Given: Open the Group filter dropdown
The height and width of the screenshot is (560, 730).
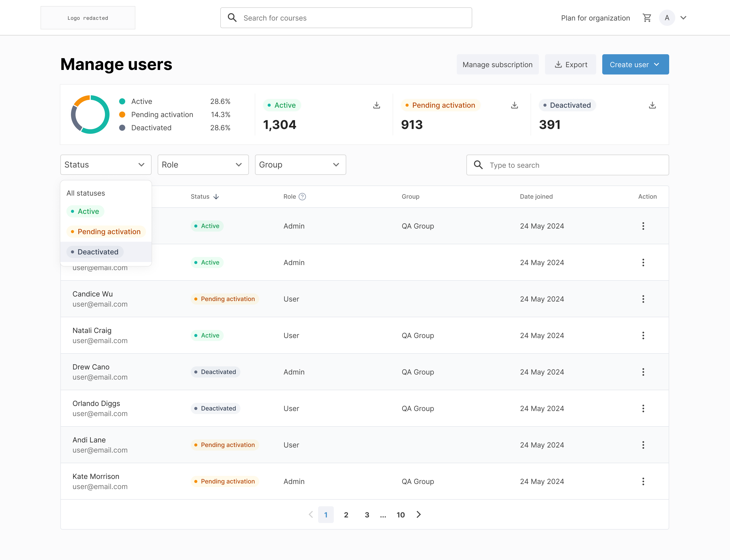Looking at the screenshot, I should pos(300,165).
